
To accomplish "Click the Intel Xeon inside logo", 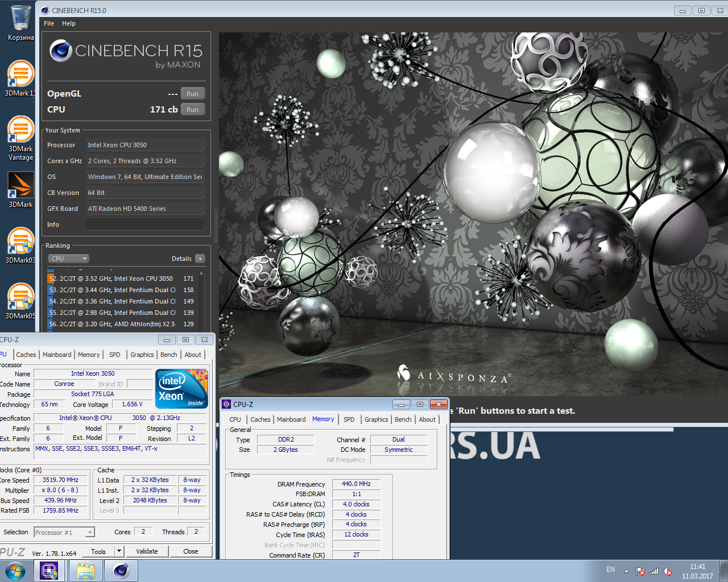I will [181, 388].
